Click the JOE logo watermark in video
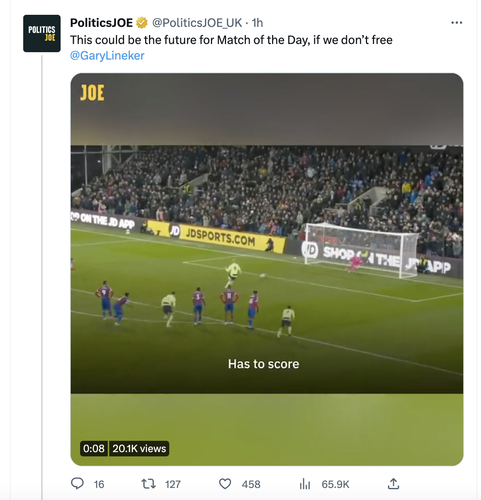 (92, 93)
